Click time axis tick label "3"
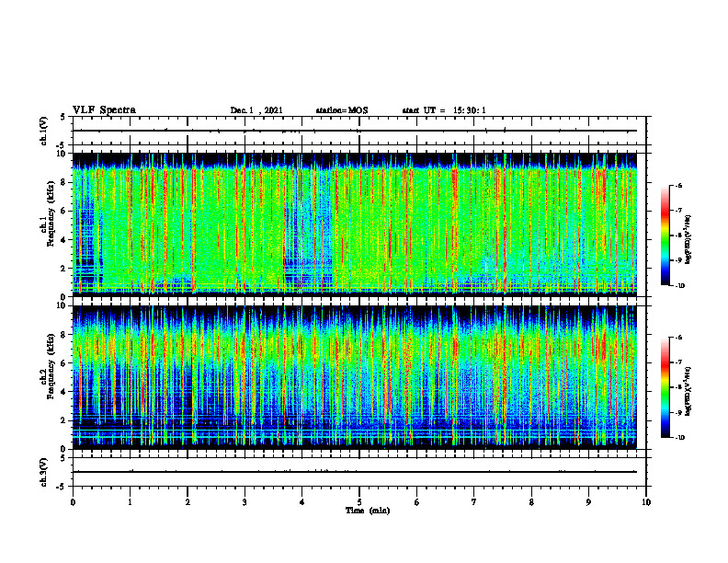Viewport: 728px width, 563px height. coord(245,502)
